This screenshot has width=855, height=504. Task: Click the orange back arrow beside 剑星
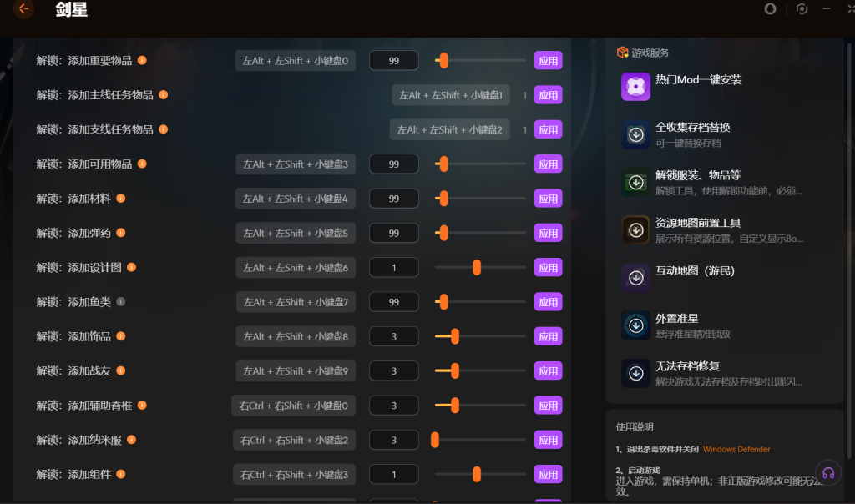pos(23,9)
